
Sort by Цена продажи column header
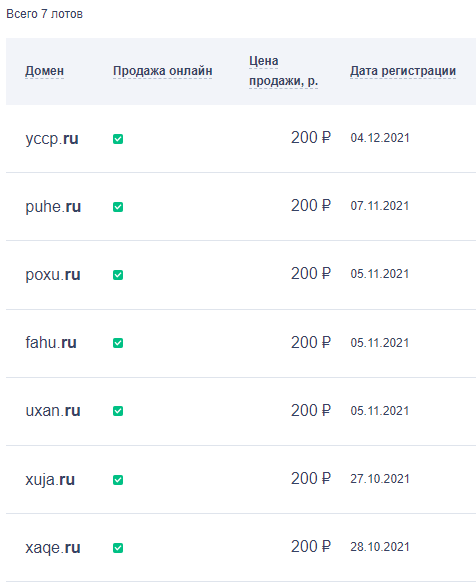click(x=283, y=71)
